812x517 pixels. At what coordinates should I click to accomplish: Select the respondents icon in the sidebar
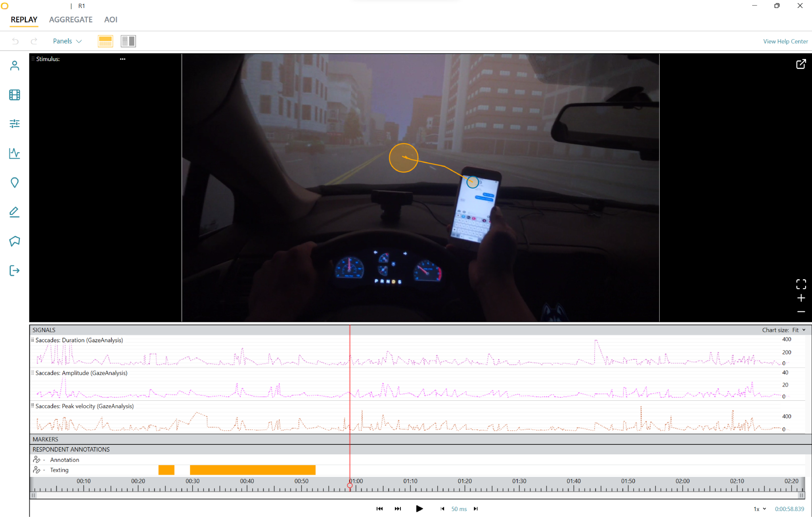pos(14,65)
